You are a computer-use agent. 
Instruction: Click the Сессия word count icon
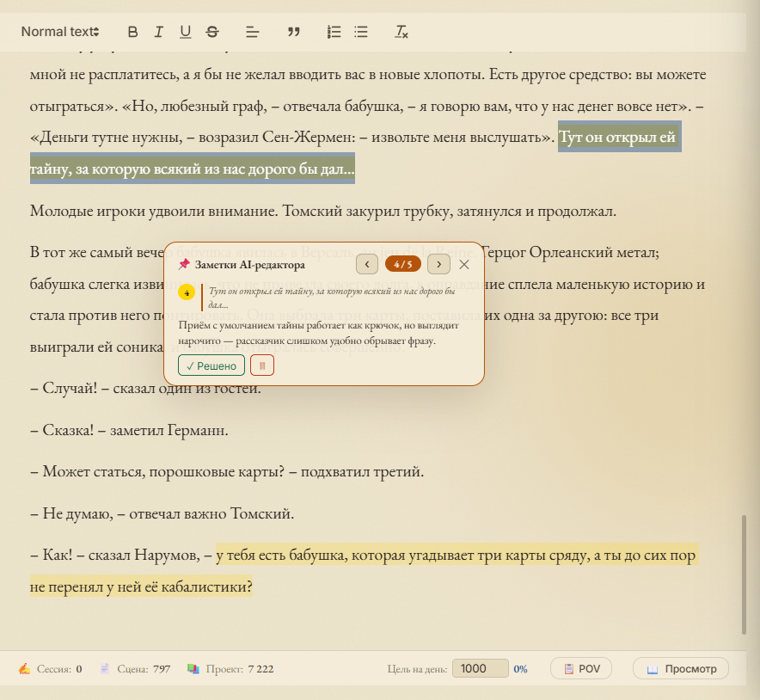pyautogui.click(x=24, y=668)
